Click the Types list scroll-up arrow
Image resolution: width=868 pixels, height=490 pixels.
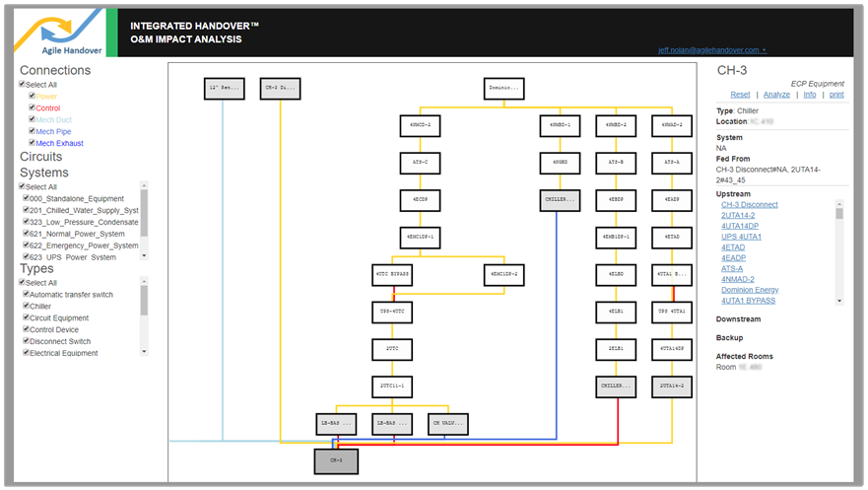point(144,280)
